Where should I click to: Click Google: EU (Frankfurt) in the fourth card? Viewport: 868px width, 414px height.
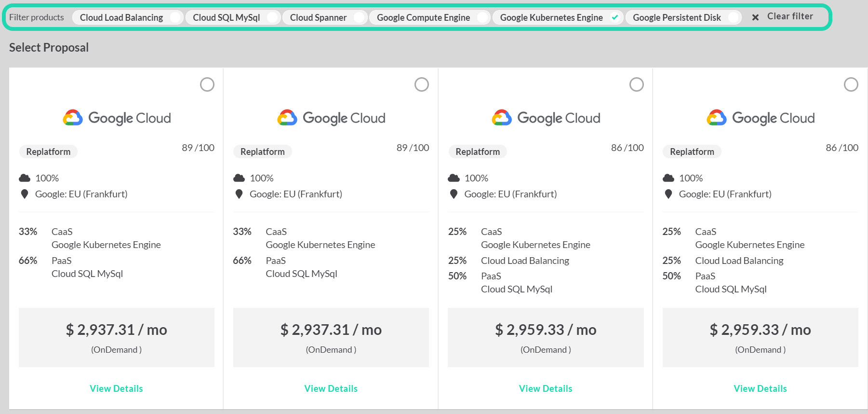[x=725, y=194]
